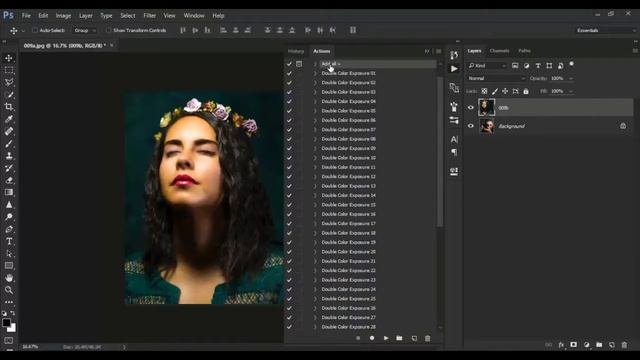Click the background color swatch
This screenshot has width=640, height=360.
[13, 329]
